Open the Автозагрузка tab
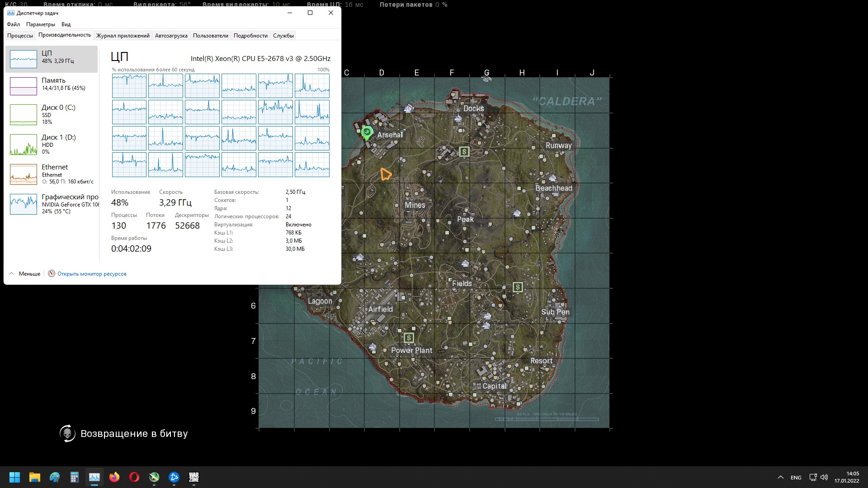Viewport: 868px width, 488px height. coord(171,36)
